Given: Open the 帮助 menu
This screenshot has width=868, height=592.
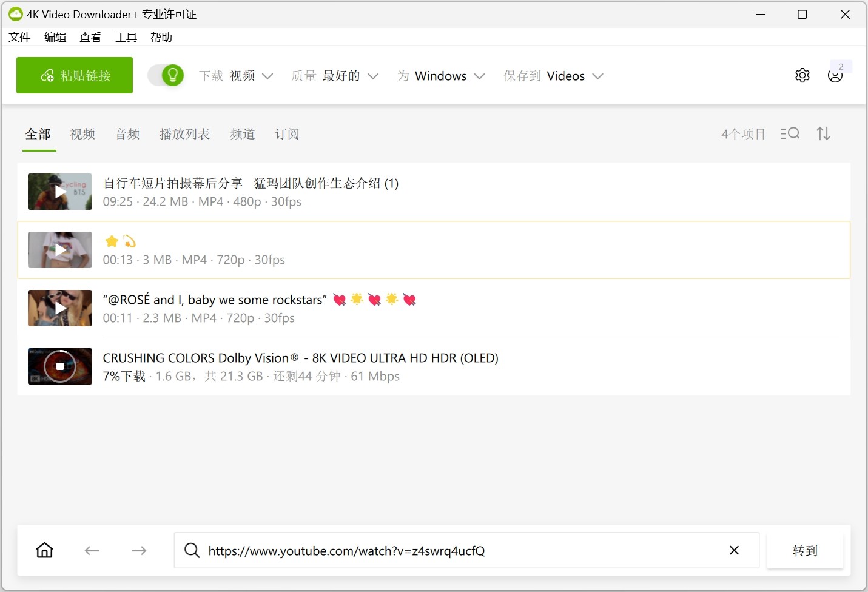Looking at the screenshot, I should point(161,37).
